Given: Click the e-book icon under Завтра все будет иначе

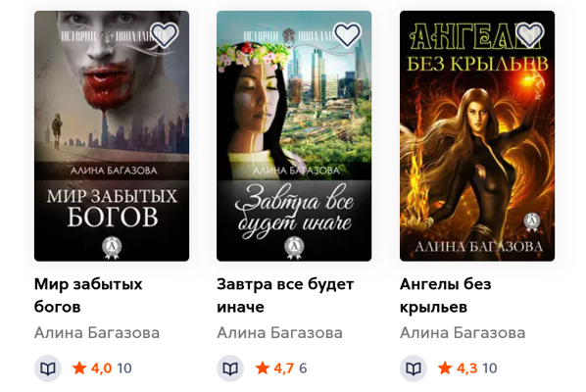Looking at the screenshot, I should 230,368.
